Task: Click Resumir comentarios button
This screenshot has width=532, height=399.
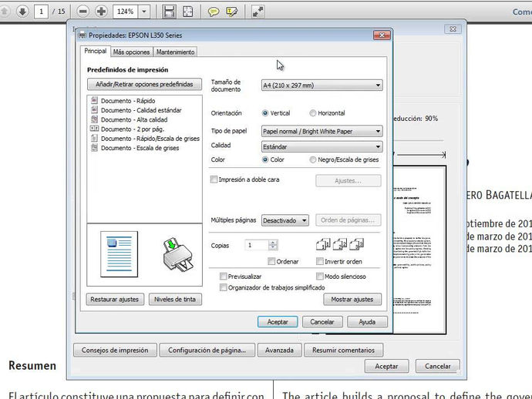Action: [344, 350]
